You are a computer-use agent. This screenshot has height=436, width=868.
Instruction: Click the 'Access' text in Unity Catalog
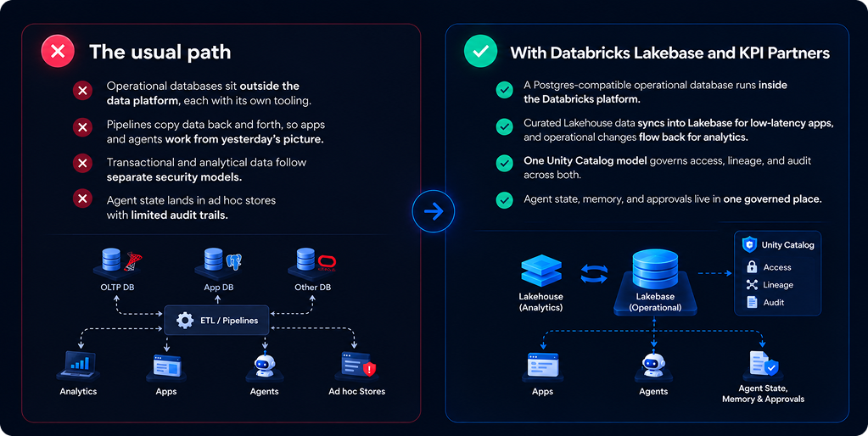tap(777, 267)
